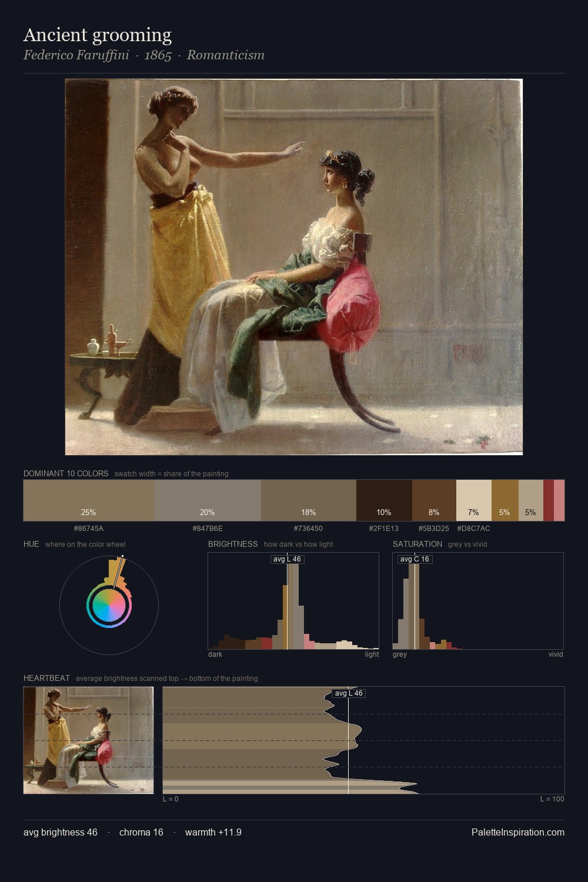The image size is (588, 882).
Task: Open the PaletteInspiration.com link
Action: (x=518, y=832)
